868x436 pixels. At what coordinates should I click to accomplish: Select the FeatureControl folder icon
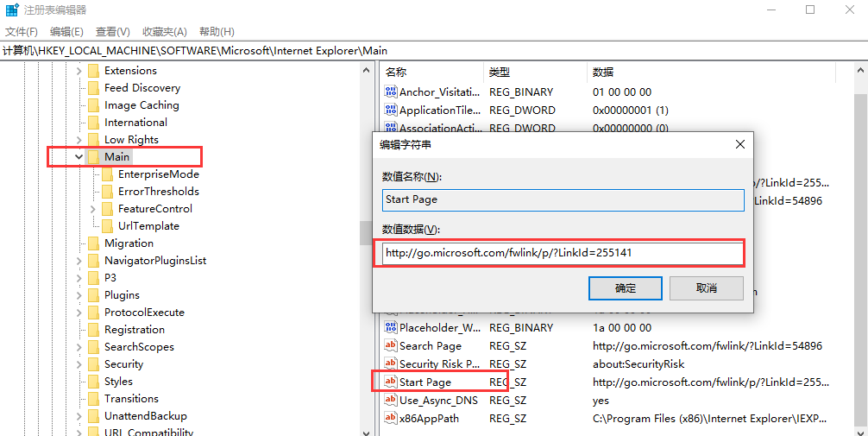pyautogui.click(x=107, y=209)
